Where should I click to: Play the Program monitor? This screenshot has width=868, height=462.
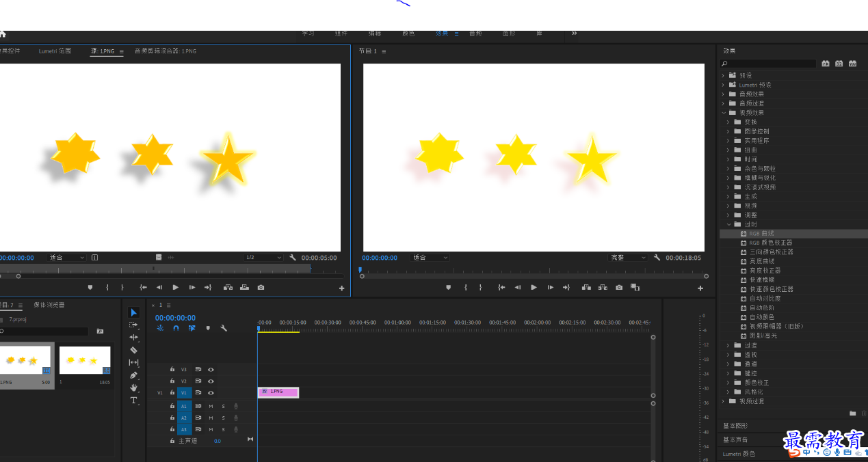(x=534, y=288)
